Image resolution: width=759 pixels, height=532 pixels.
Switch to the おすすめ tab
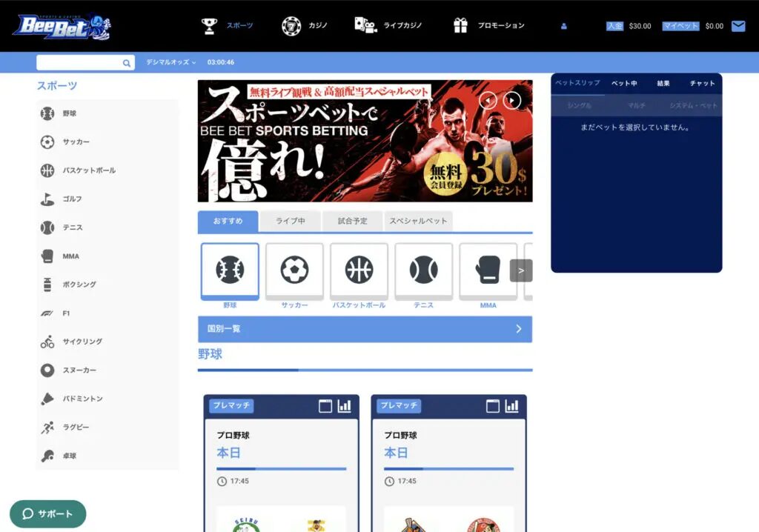[228, 222]
